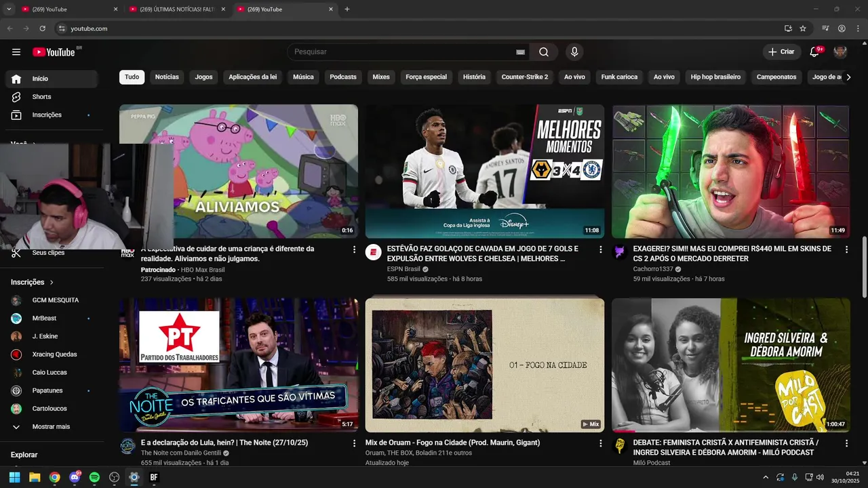The height and width of the screenshot is (488, 868).
Task: Open the account avatar menu
Action: 840,52
